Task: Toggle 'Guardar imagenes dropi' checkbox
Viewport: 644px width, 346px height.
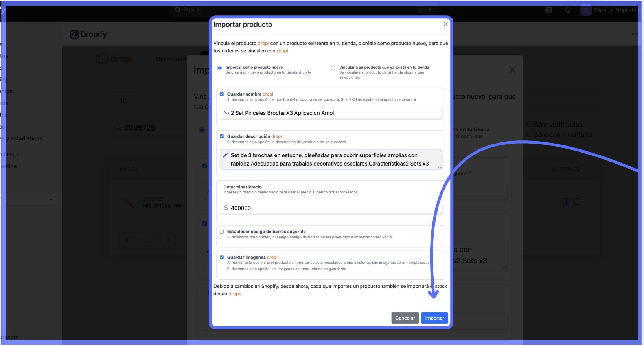Action: point(222,257)
